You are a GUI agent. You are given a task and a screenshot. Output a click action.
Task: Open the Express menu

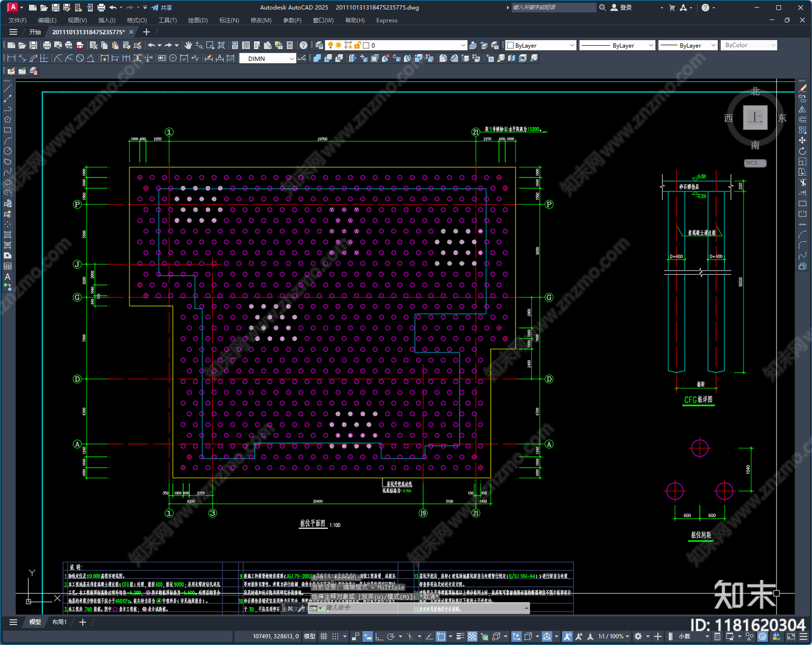tap(387, 20)
